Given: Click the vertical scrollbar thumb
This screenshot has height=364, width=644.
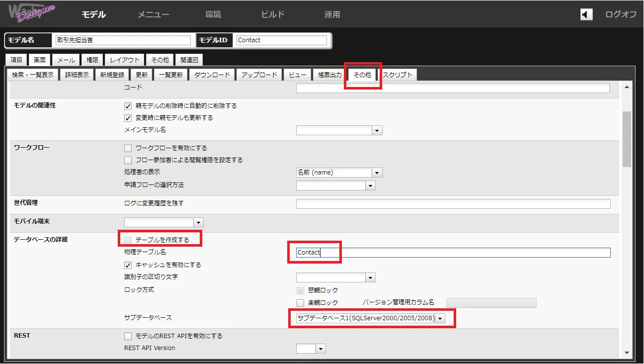Looking at the screenshot, I should [x=627, y=139].
